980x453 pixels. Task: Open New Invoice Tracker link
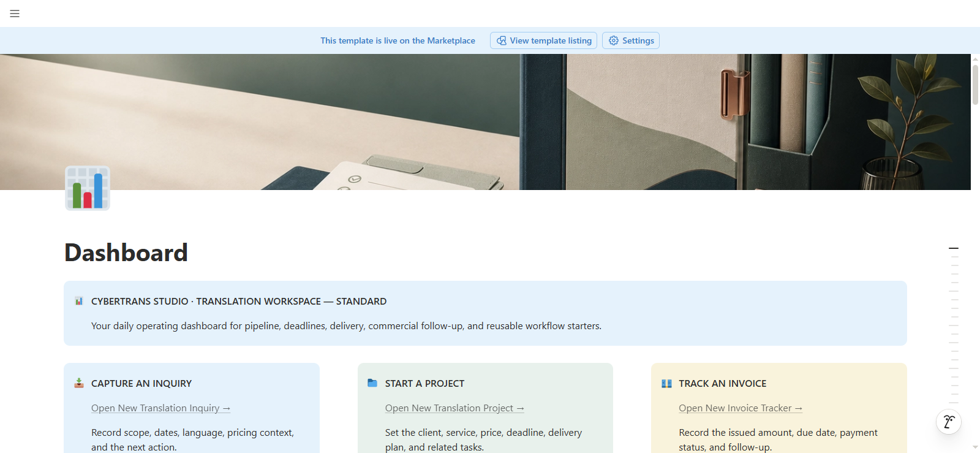coord(741,408)
